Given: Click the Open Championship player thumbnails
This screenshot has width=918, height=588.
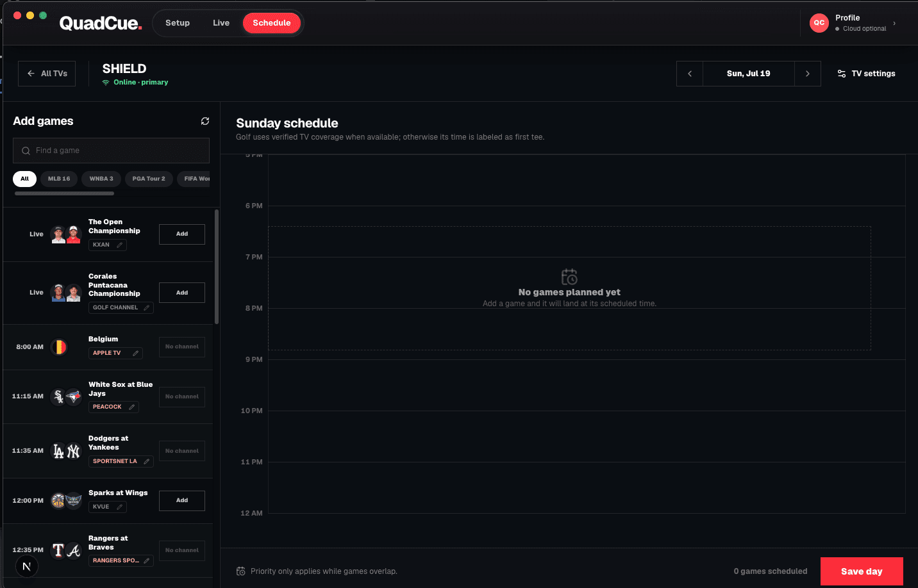Looking at the screenshot, I should (x=66, y=234).
